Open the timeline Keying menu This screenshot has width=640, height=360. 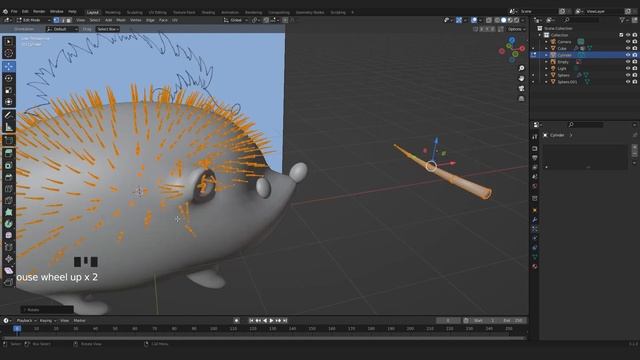point(47,320)
